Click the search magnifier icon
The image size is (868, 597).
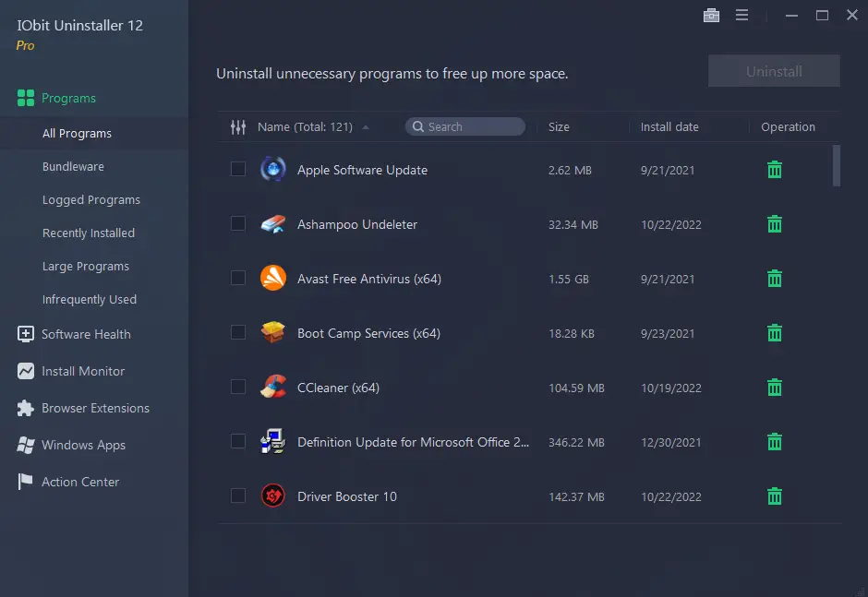[418, 126]
